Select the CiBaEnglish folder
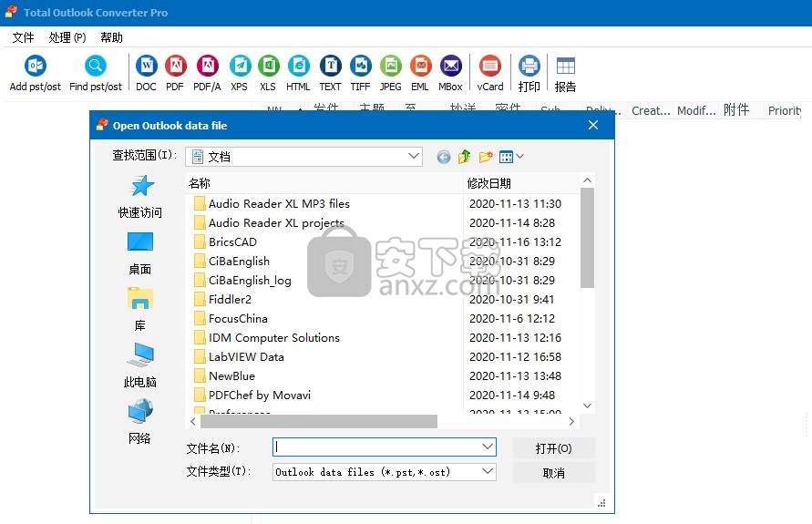 [231, 261]
